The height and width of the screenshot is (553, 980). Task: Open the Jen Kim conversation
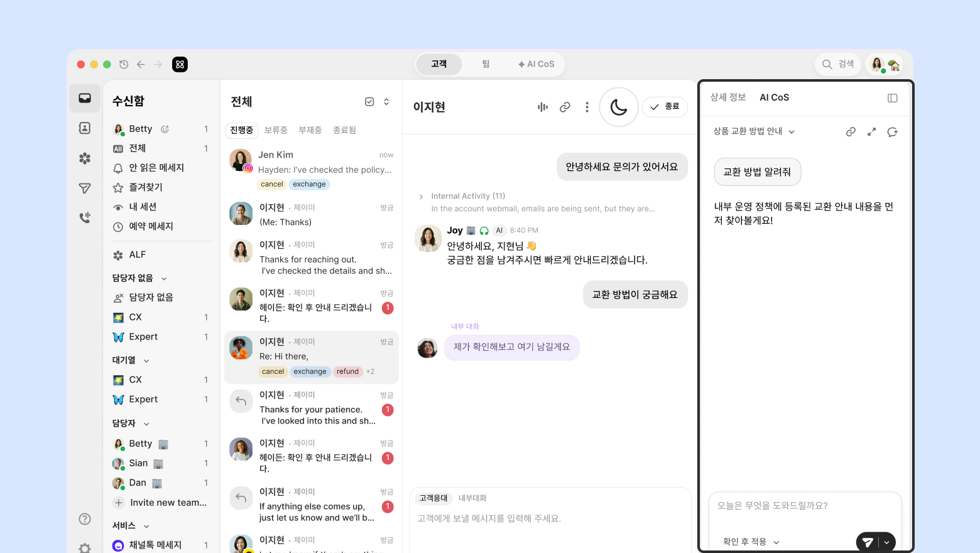click(312, 169)
